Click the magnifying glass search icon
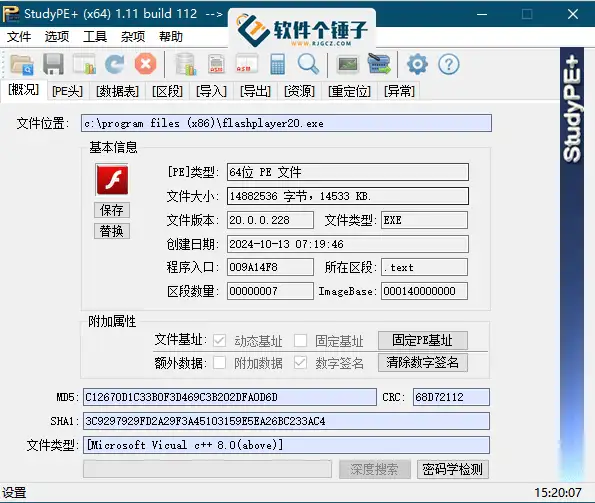The width and height of the screenshot is (595, 503). pyautogui.click(x=308, y=64)
